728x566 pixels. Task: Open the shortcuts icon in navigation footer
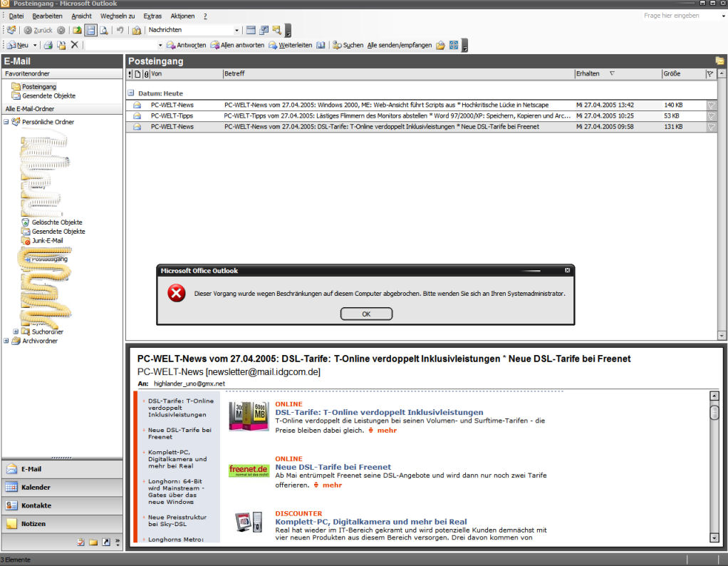[x=106, y=542]
